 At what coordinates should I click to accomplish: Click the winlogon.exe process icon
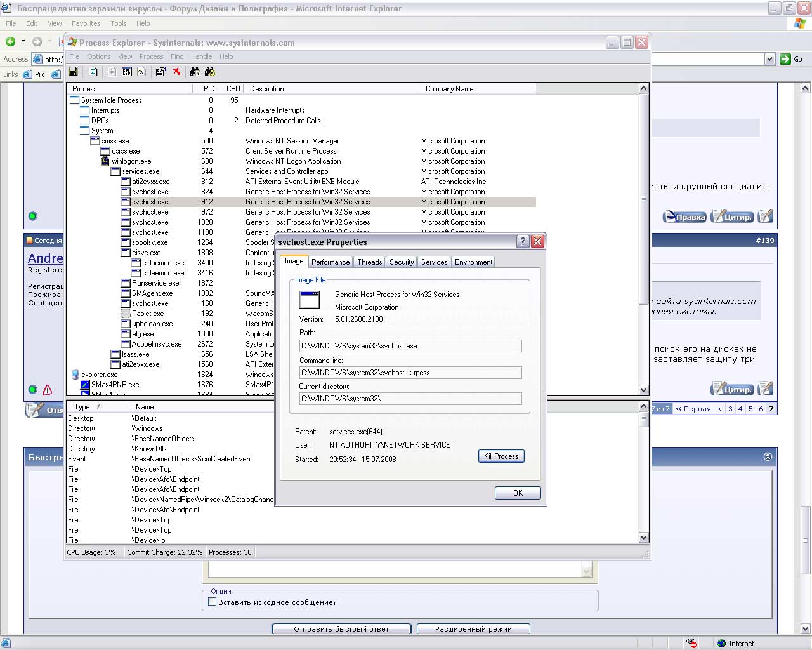105,161
